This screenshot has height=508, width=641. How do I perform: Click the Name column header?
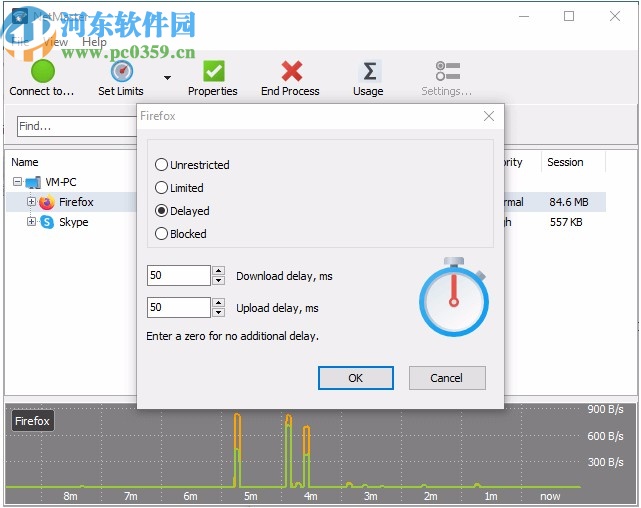coord(25,162)
